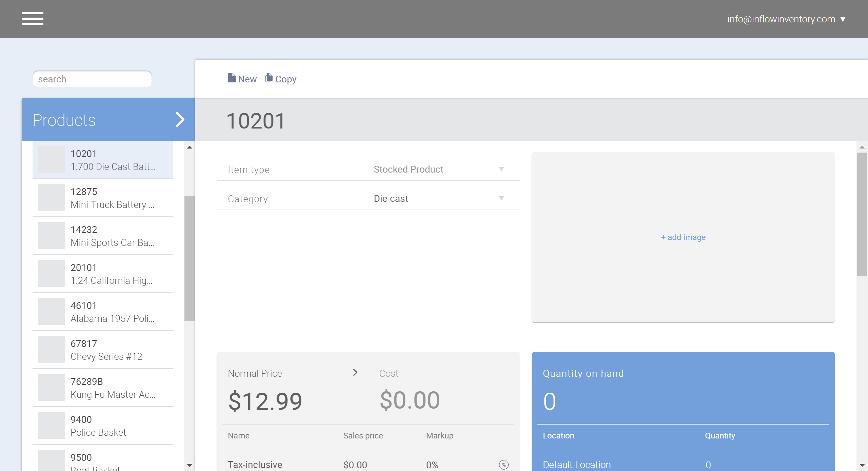This screenshot has width=868, height=471.
Task: Open the Item type dropdown showing Stocked Product
Action: [x=437, y=169]
